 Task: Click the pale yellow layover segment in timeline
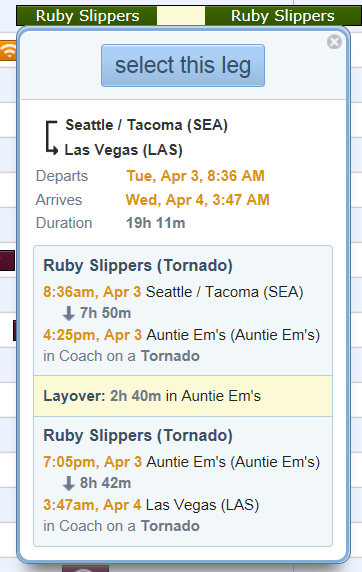pos(181,16)
